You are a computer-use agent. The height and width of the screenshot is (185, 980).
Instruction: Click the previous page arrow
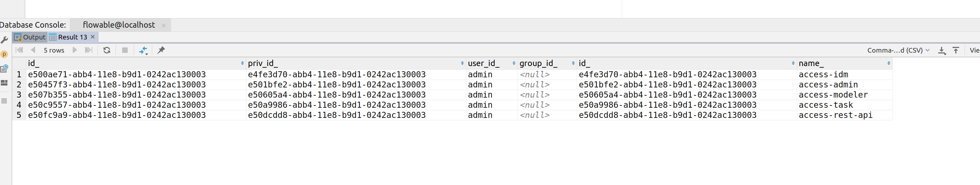point(33,50)
